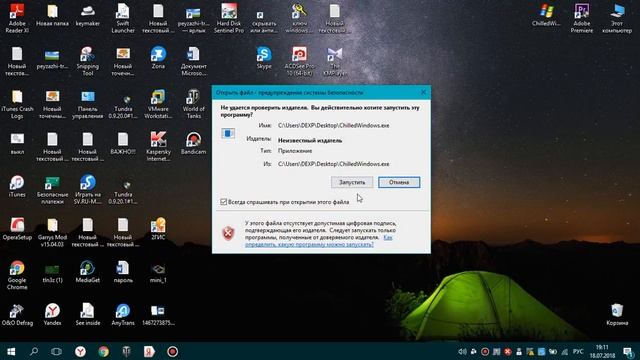Viewport: 640px width, 360px height.
Task: Select the Skype desktop icon
Action: pyautogui.click(x=264, y=58)
